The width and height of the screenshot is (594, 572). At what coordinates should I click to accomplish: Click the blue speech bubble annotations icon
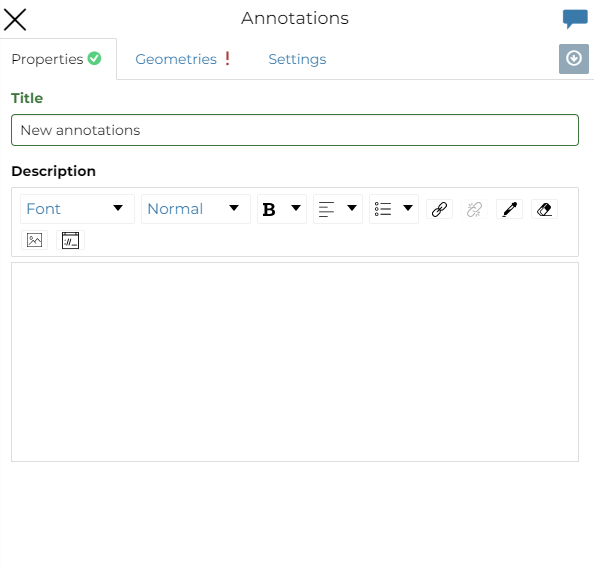(575, 19)
